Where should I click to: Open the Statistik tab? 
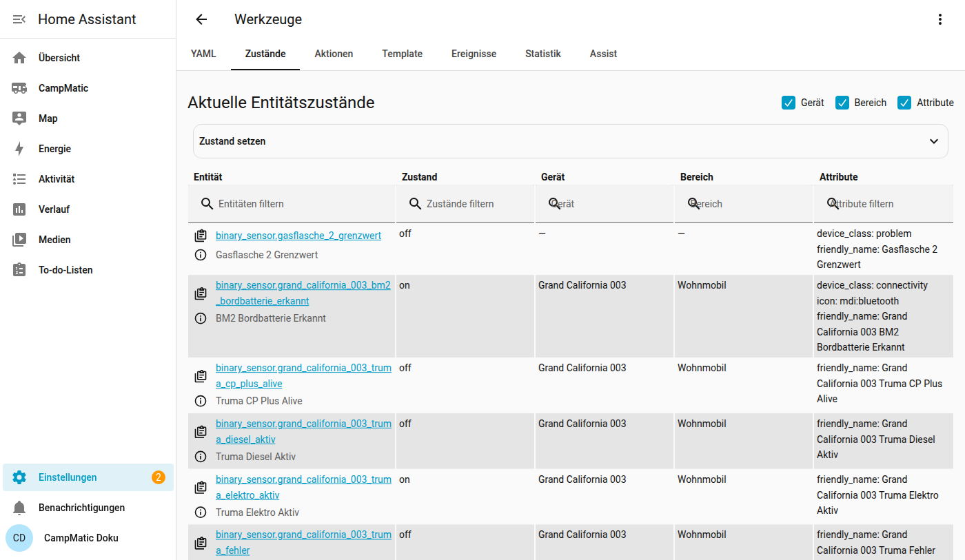[543, 54]
